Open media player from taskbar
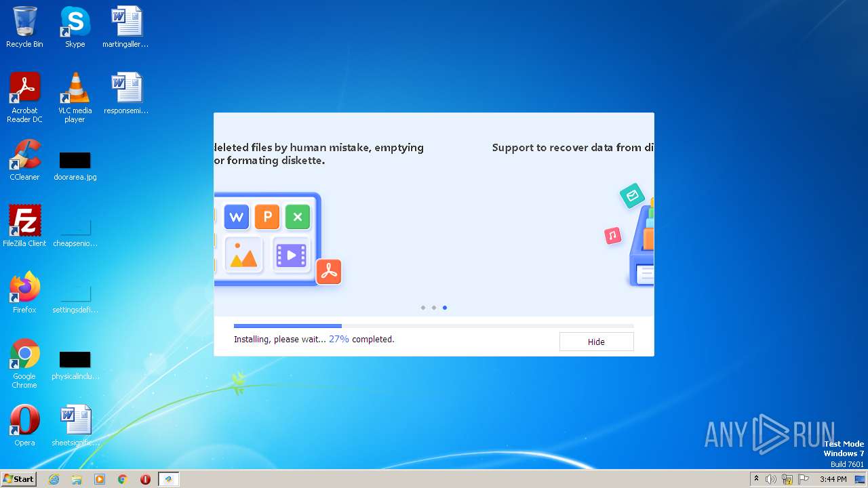Viewport: 868px width, 488px height. [x=100, y=479]
